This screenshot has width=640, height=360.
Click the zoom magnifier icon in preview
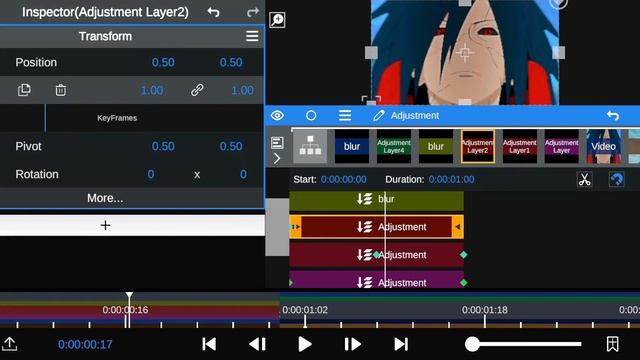point(277,20)
